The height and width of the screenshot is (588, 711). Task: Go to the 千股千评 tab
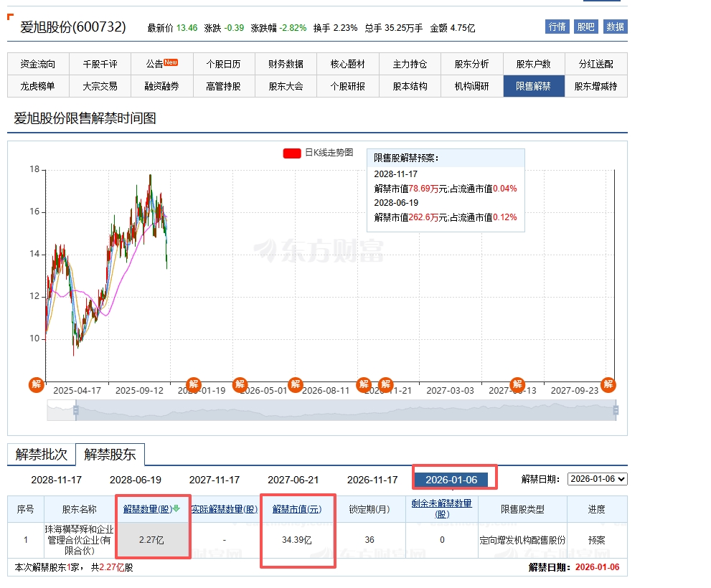pyautogui.click(x=100, y=64)
